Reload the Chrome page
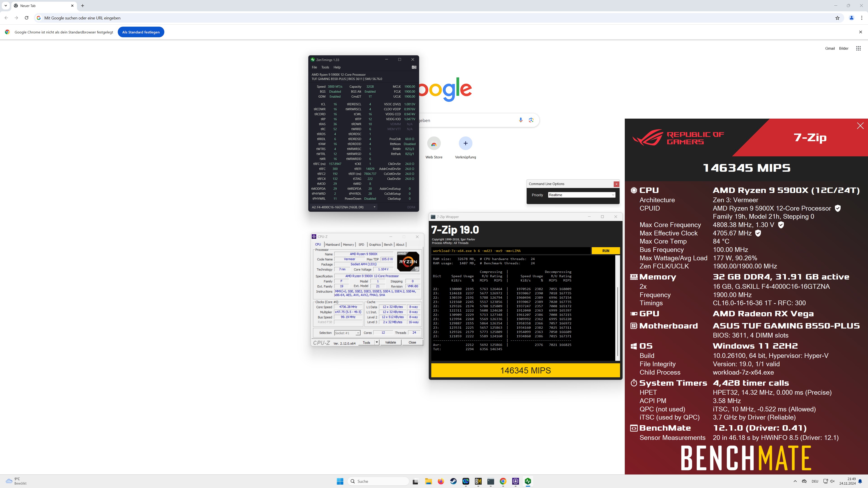868x488 pixels. click(x=26, y=18)
